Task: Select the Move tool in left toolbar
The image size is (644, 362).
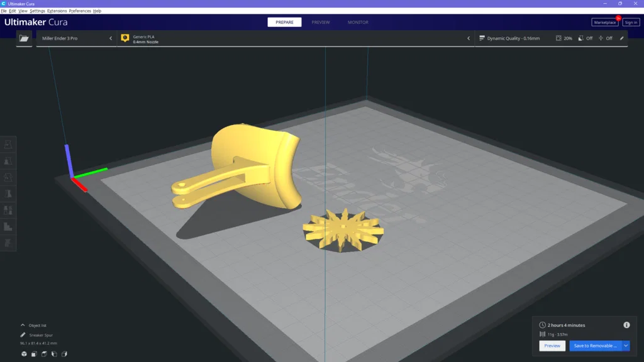Action: tap(8, 145)
